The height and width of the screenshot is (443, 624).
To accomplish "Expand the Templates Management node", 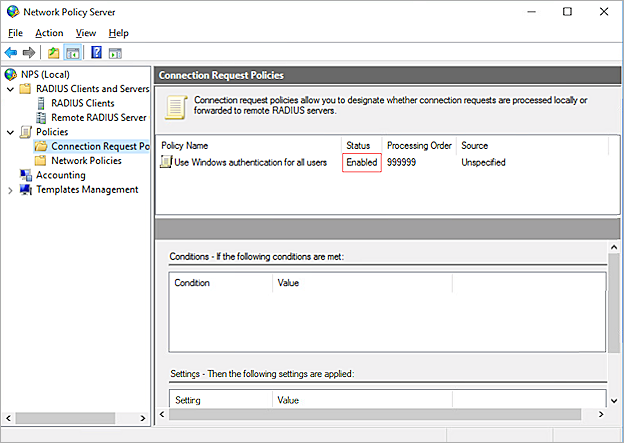I will coord(10,190).
